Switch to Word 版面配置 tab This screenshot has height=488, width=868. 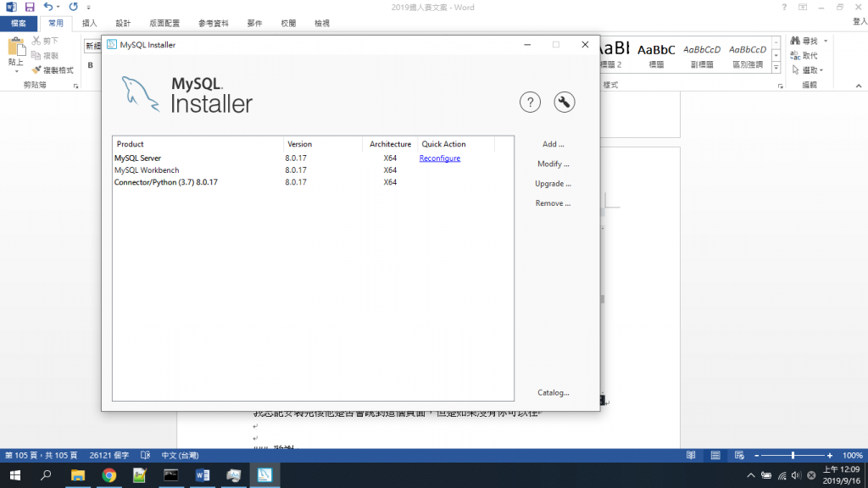pyautogui.click(x=164, y=23)
